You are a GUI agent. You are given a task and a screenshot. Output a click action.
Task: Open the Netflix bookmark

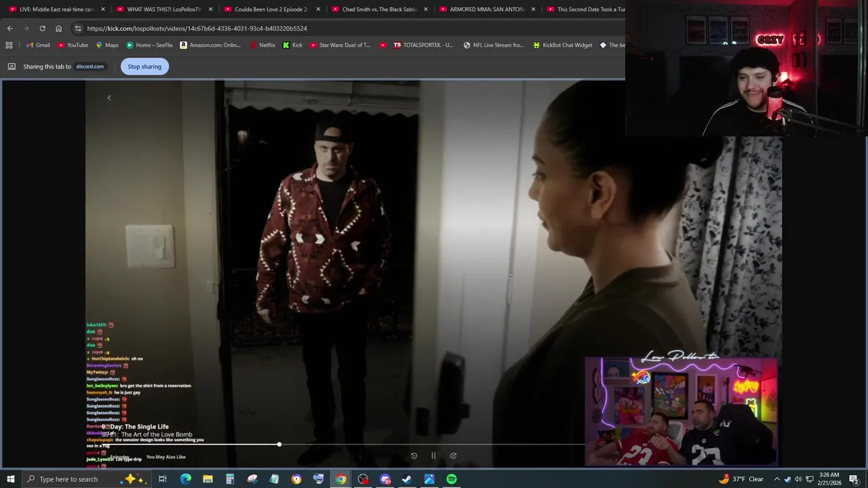[262, 45]
